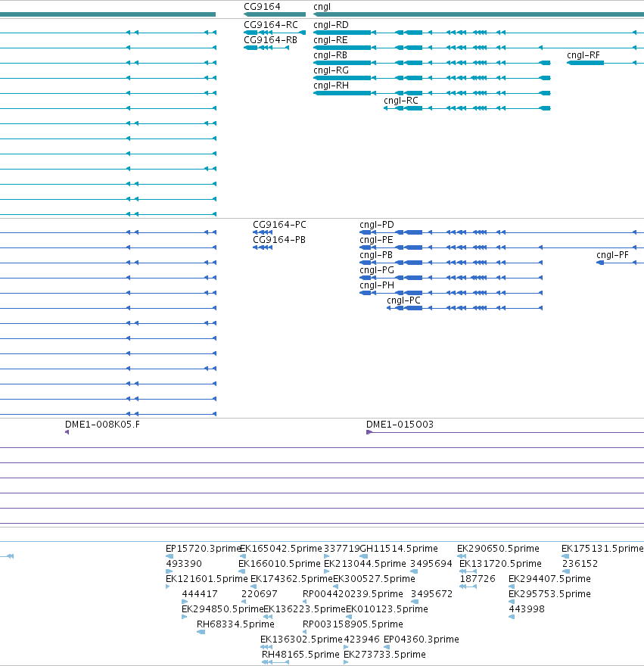Pick the cngl-PD protein label
This screenshot has height=666, width=644.
(x=377, y=225)
